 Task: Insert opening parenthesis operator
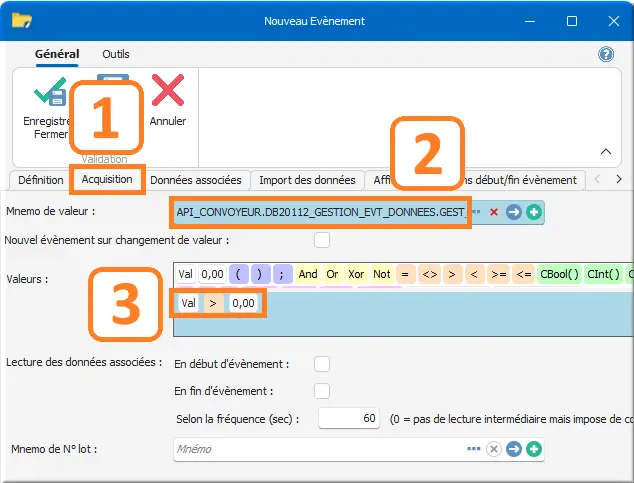238,274
